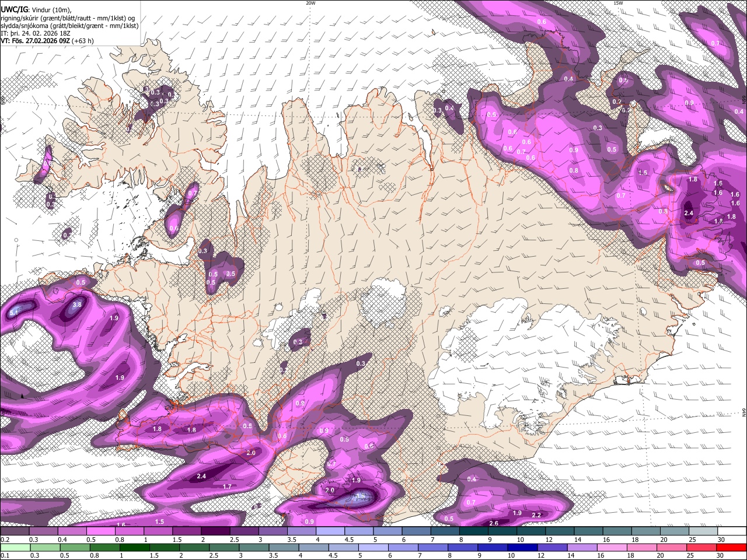Click lower scale red swatch after 30
This screenshot has height=560, width=747.
click(732, 547)
